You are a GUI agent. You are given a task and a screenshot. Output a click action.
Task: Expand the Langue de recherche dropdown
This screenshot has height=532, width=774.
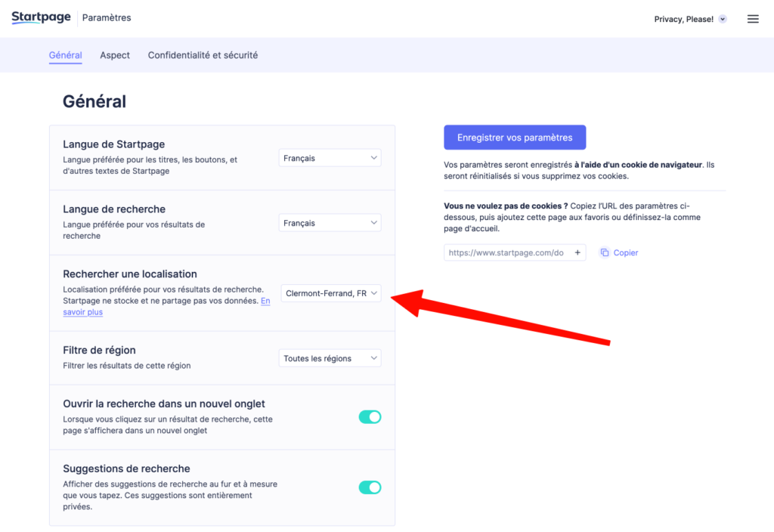[x=330, y=223]
